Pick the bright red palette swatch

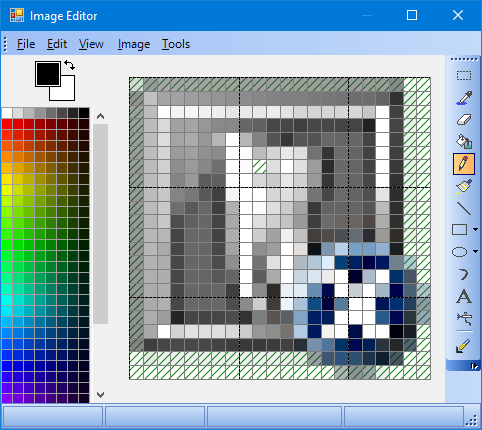coord(7,124)
